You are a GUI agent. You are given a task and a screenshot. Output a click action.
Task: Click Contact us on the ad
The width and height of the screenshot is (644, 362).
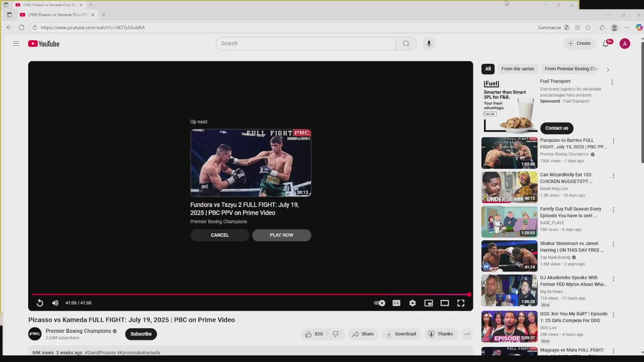pos(556,128)
